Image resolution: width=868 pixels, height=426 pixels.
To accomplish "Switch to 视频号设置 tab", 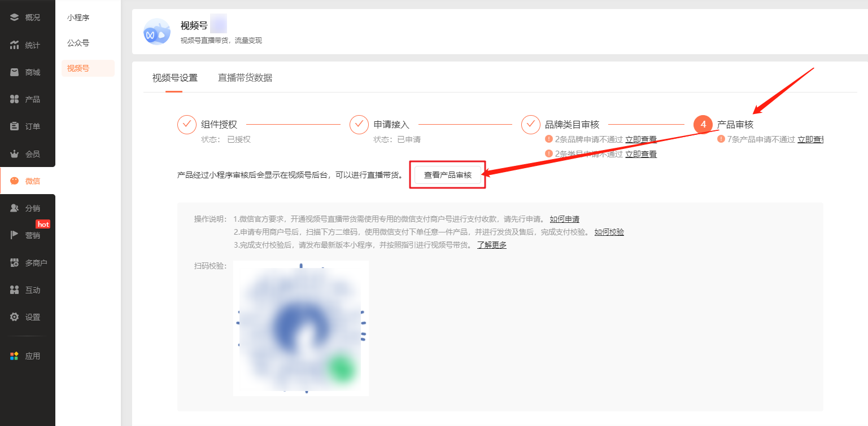I will 175,78.
